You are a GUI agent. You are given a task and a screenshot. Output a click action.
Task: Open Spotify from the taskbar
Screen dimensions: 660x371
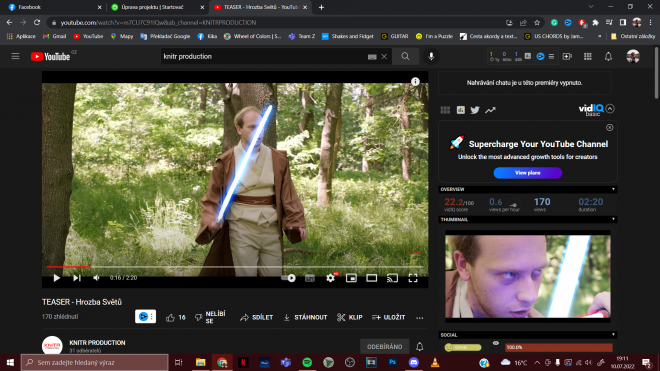click(307, 362)
